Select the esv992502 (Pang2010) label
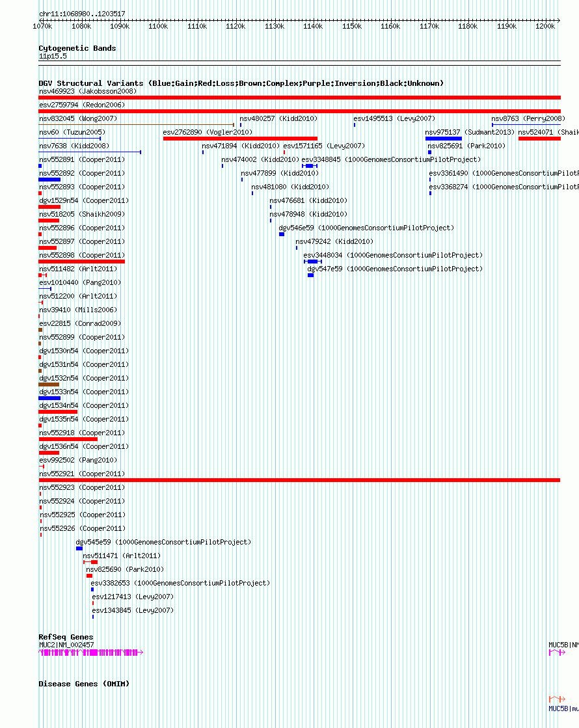Image resolution: width=579 pixels, height=728 pixels. pos(78,461)
